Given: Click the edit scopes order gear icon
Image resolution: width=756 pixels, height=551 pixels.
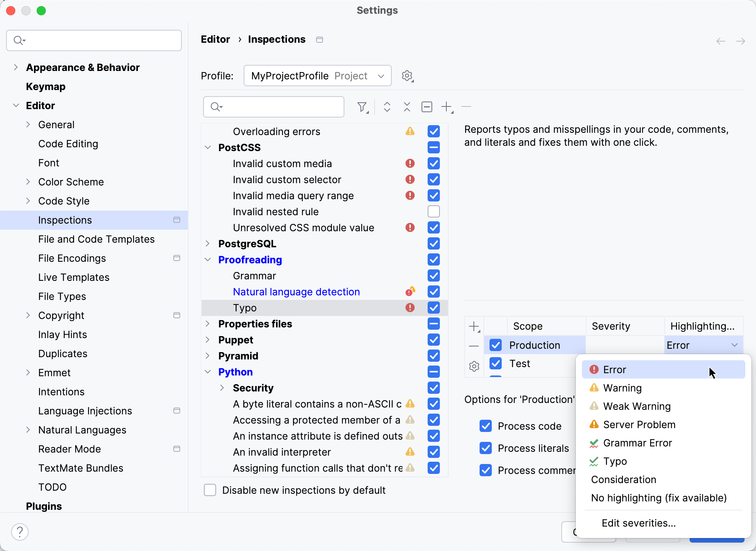Looking at the screenshot, I should [x=474, y=366].
